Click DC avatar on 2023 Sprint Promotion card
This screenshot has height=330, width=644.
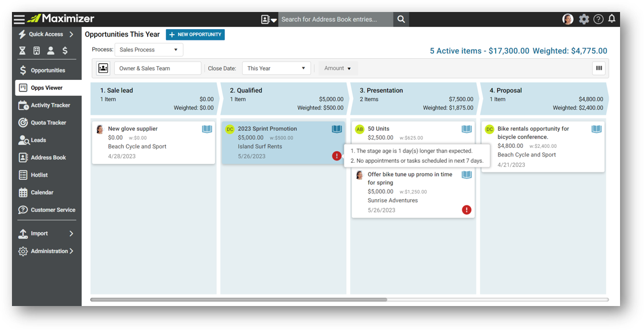[230, 129]
